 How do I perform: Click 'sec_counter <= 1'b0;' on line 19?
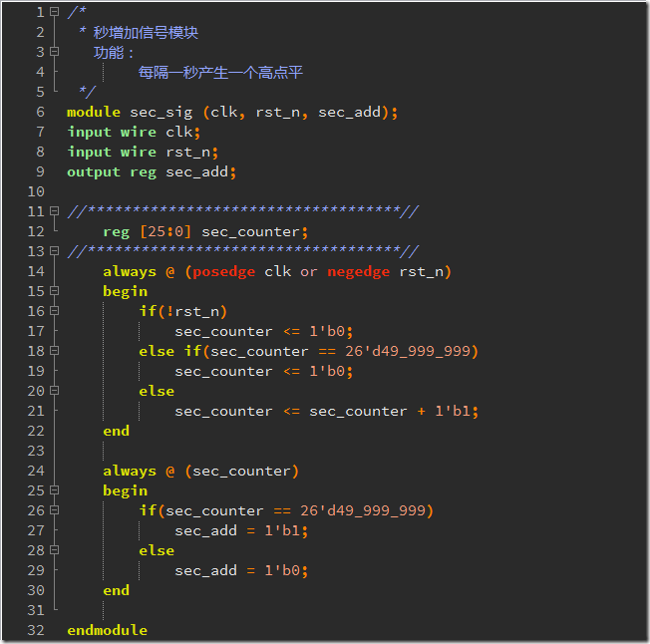[263, 371]
